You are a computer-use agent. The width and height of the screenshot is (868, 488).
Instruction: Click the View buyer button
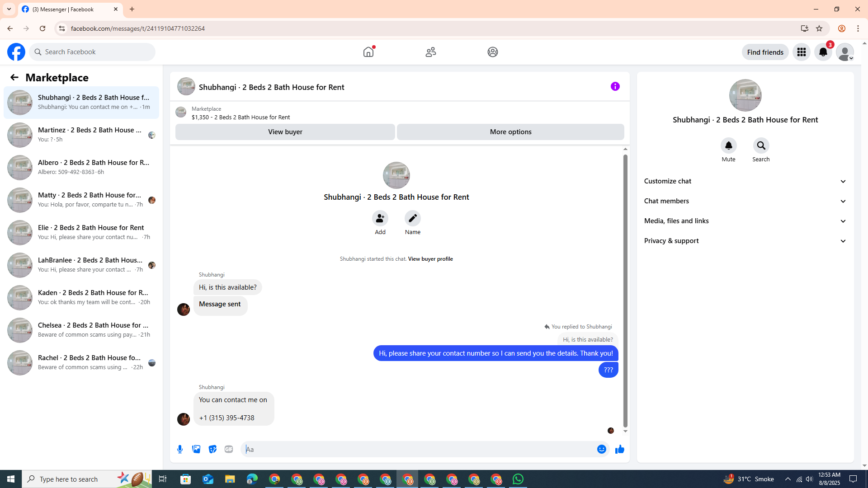(285, 132)
